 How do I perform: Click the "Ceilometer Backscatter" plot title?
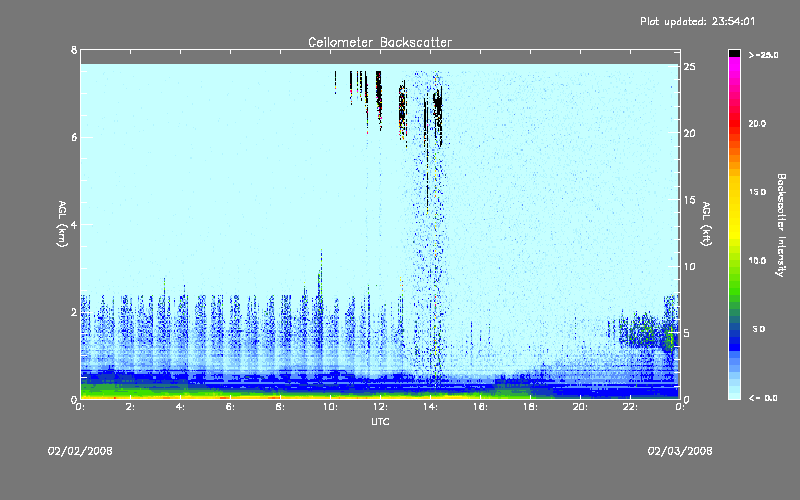[x=380, y=42]
